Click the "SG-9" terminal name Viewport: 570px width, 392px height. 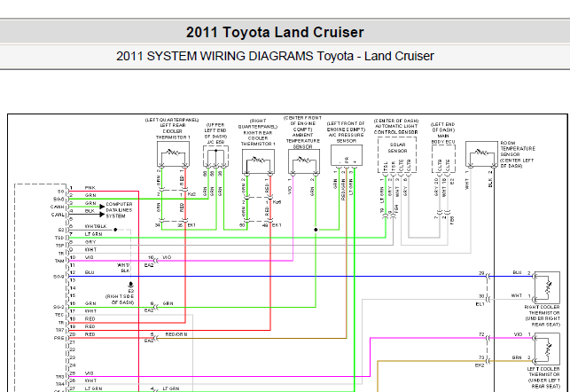pyautogui.click(x=59, y=277)
